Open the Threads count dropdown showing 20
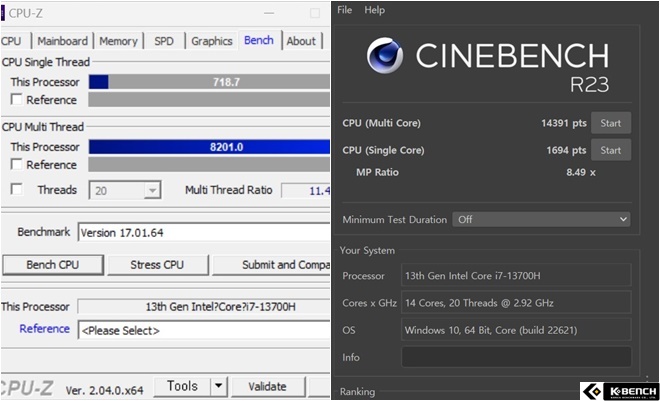Screen dimensions: 660x401 point(125,190)
